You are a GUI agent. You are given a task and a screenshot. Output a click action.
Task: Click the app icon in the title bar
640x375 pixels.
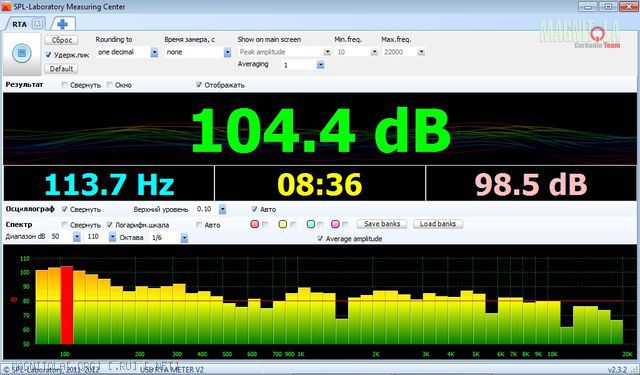point(6,6)
